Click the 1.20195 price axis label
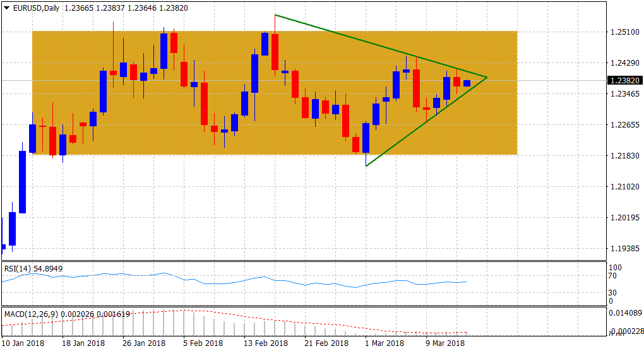644x351 pixels. tap(625, 218)
